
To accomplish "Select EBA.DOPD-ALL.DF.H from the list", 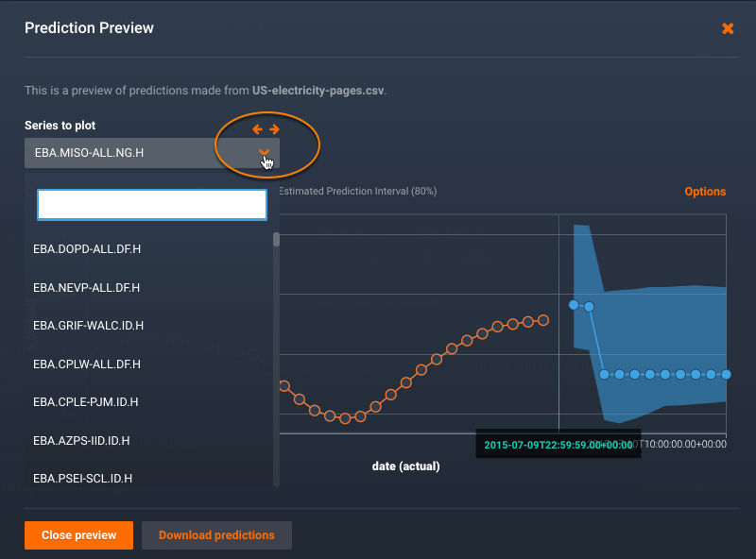I will point(87,248).
